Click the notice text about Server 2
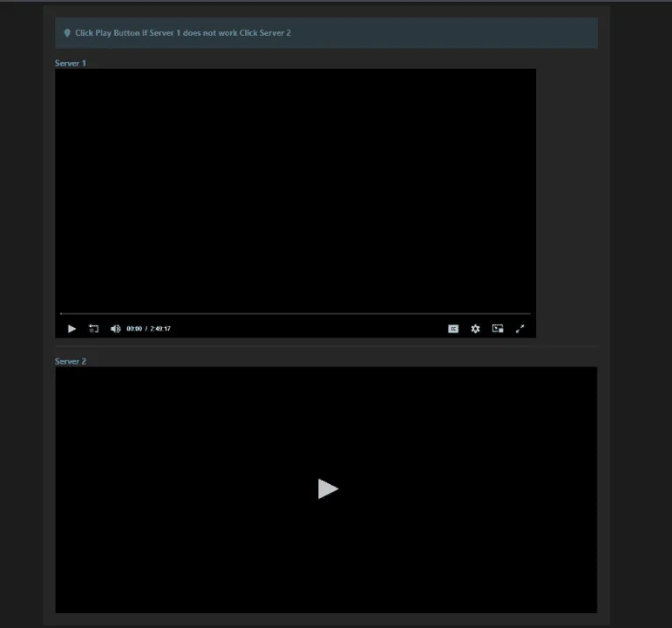672x628 pixels. tap(183, 32)
